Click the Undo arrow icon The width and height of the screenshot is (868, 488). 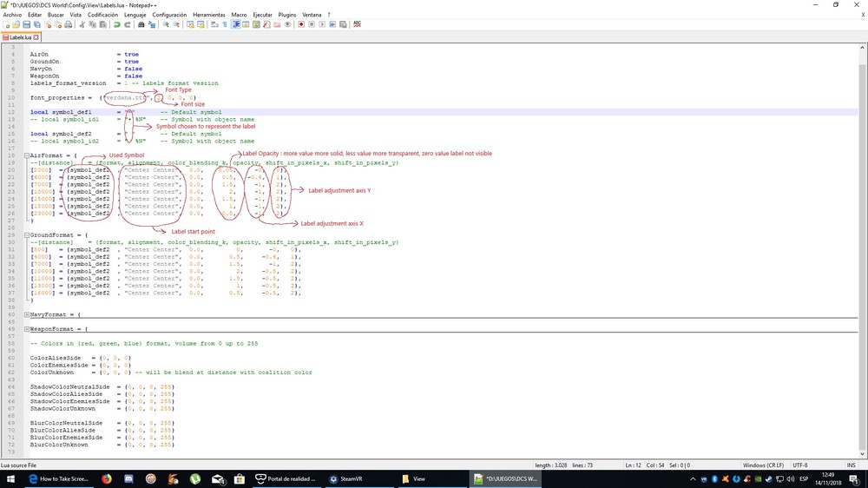point(117,24)
